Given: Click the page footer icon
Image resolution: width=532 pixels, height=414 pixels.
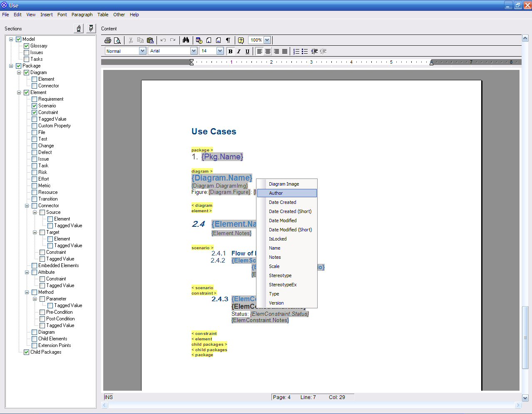Looking at the screenshot, I should (218, 40).
